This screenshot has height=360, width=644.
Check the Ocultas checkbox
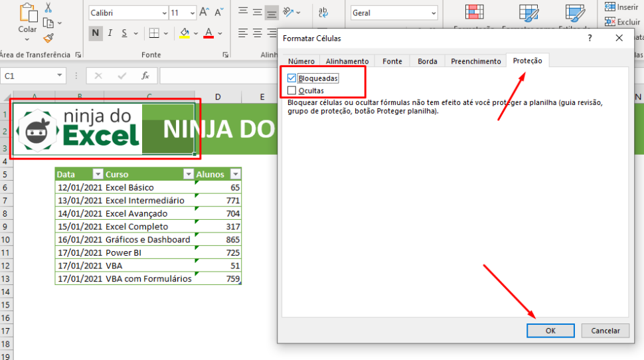click(x=291, y=90)
